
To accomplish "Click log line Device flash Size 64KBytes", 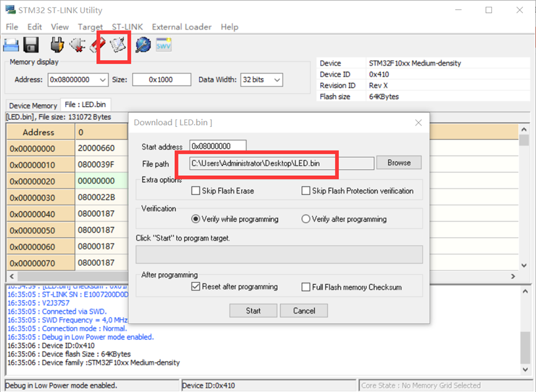I will click(x=69, y=354).
